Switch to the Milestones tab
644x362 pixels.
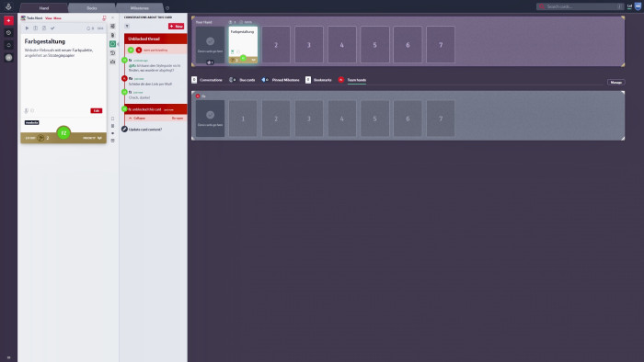click(140, 7)
